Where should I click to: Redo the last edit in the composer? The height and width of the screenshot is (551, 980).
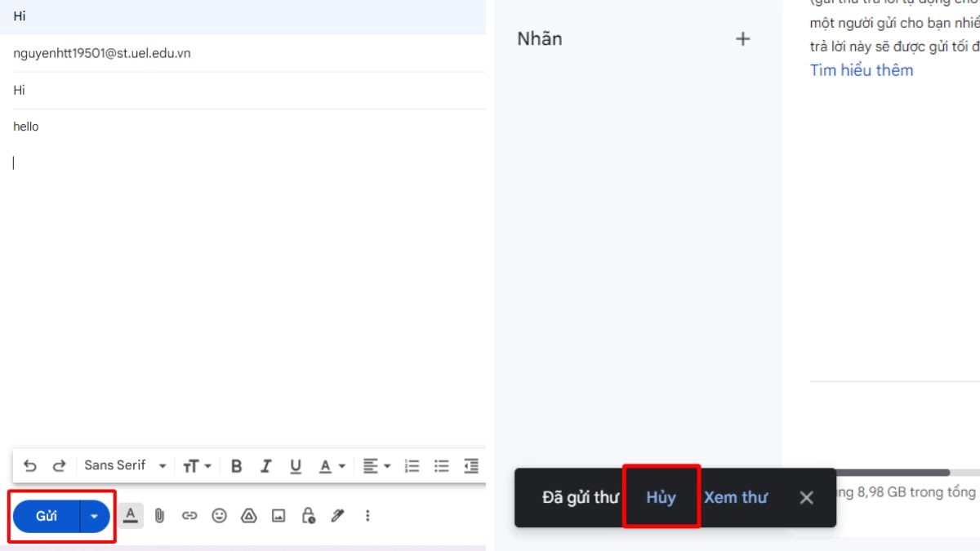coord(59,465)
